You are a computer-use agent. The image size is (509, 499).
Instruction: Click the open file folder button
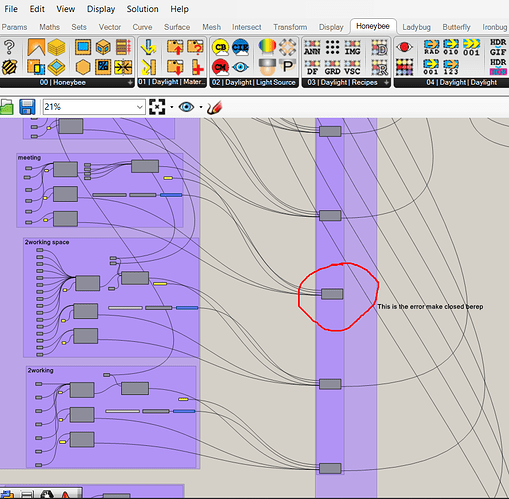click(6, 107)
